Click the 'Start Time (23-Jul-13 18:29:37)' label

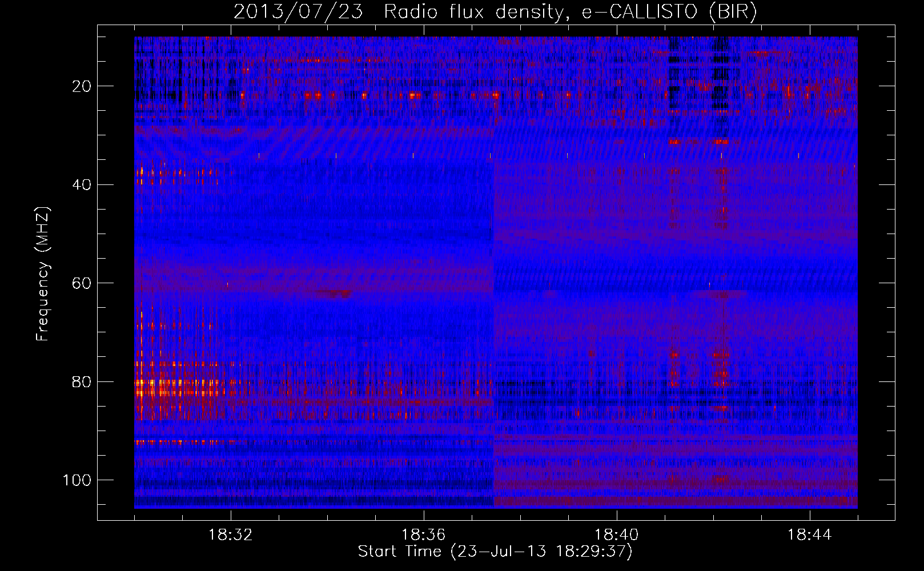(495, 552)
